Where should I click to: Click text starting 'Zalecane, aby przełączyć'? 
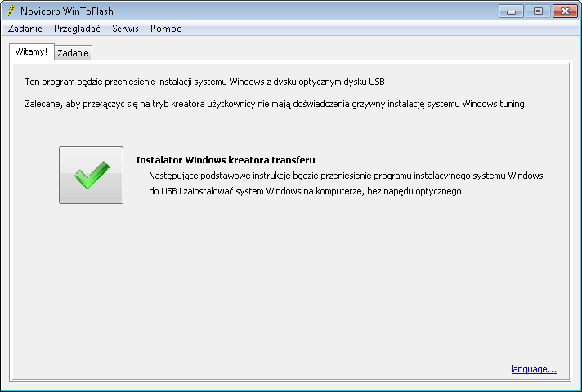[x=275, y=105]
